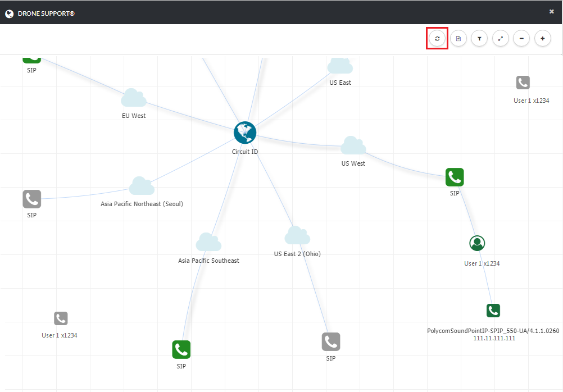Select the green User 1 x1234 person icon
The image size is (563, 392).
[x=477, y=243]
